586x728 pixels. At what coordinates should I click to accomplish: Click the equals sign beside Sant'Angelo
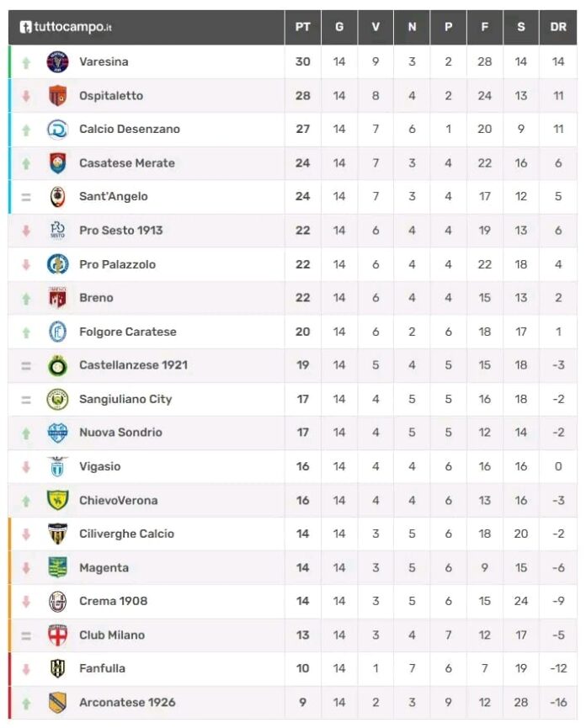[26, 197]
